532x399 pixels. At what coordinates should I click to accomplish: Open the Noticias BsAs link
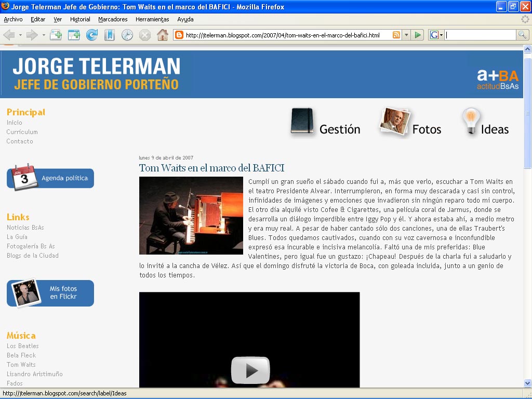(x=25, y=228)
